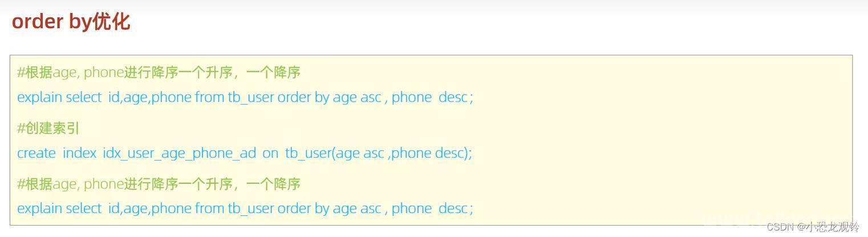The image size is (868, 237).
Task: Click "explain" in the last query
Action: click(x=39, y=209)
